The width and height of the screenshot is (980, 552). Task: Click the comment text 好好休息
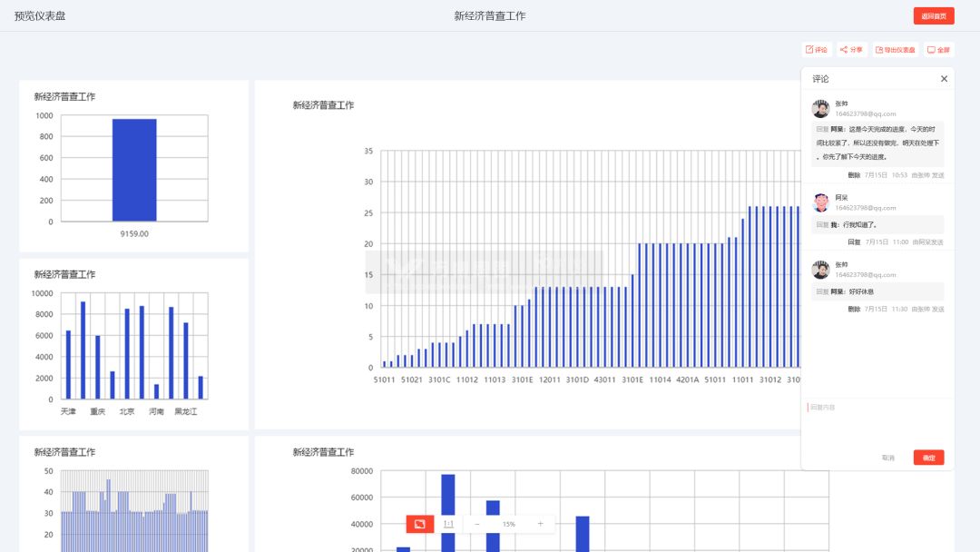pos(861,291)
